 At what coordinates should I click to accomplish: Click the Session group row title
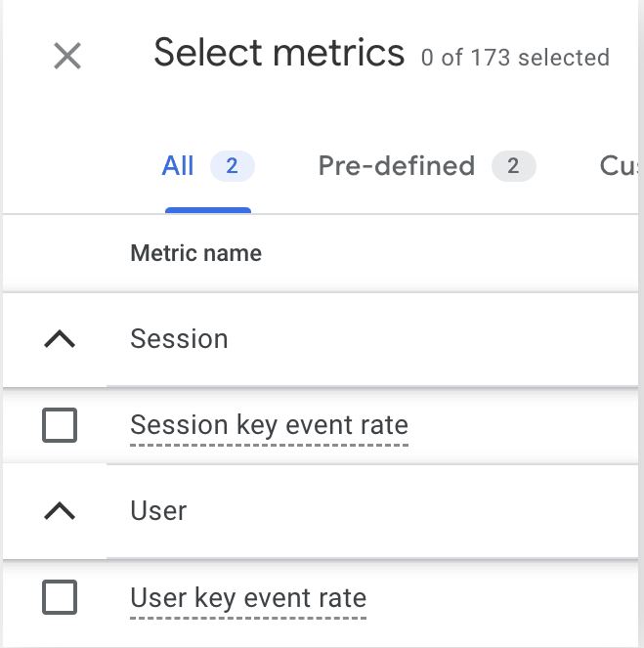(x=179, y=339)
